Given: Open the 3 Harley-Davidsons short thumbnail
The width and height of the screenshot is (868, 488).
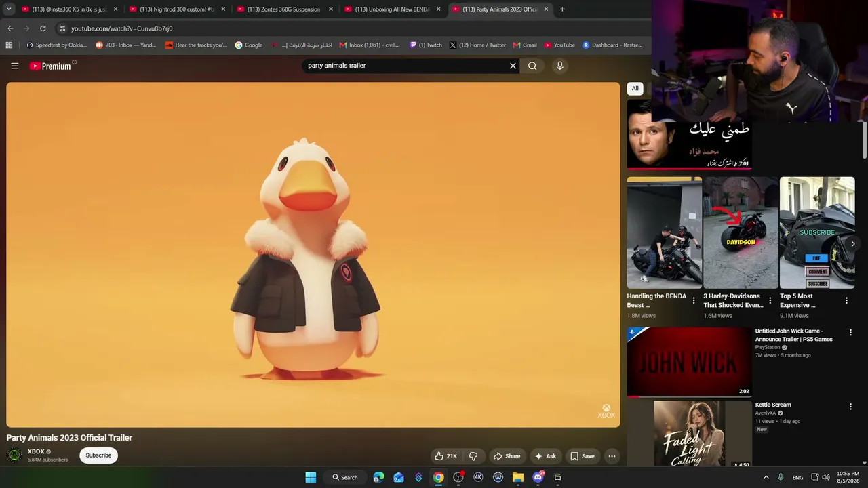Looking at the screenshot, I should coord(741,232).
